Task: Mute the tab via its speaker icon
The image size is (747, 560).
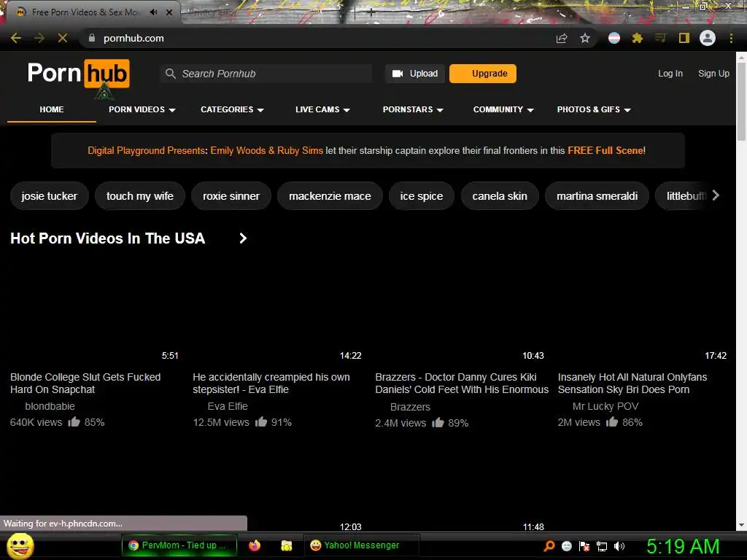Action: coord(153,12)
